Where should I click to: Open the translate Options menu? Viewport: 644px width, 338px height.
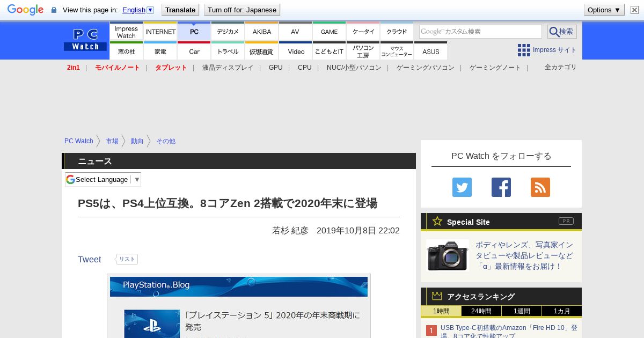[x=604, y=10]
